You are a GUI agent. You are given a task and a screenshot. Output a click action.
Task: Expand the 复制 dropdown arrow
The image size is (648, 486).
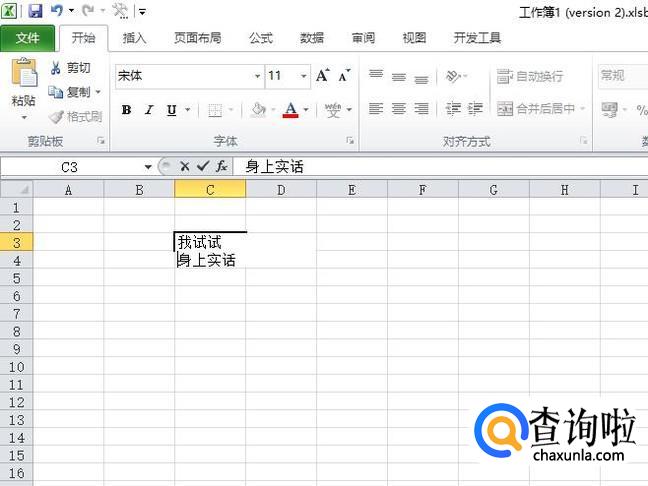[98, 92]
